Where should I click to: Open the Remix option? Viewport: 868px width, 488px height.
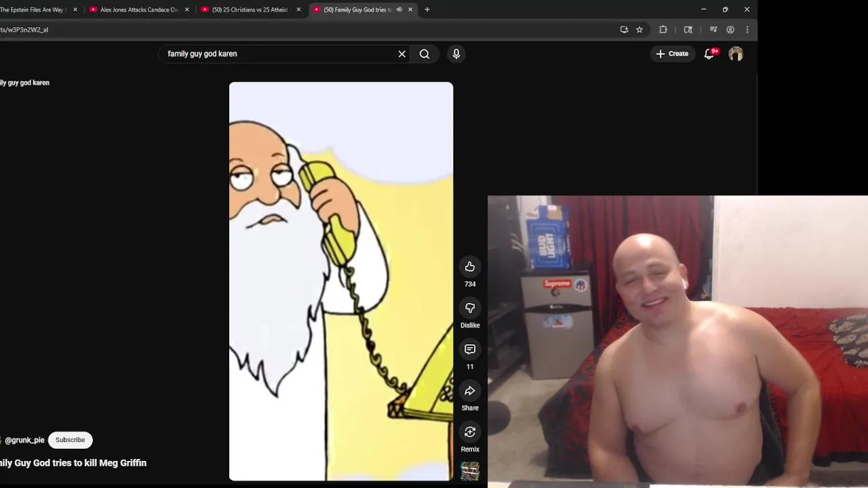pos(470,432)
